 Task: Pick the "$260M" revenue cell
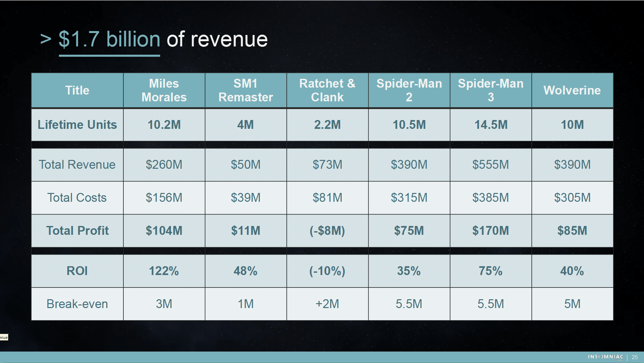[164, 164]
